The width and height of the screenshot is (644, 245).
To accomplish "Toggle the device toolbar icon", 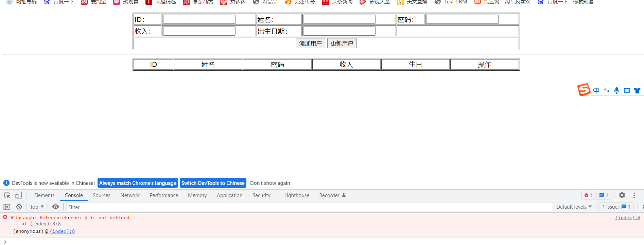I will tap(19, 195).
